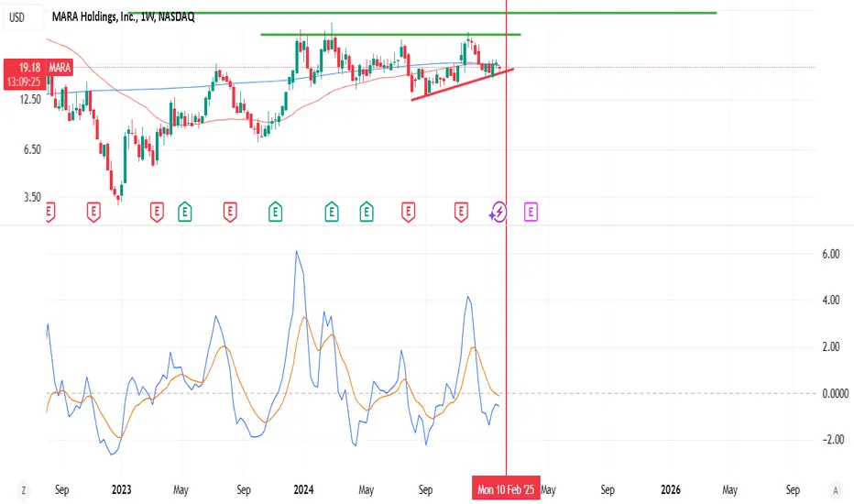Click the 12.50 price axis label
Image resolution: width=854 pixels, height=504 pixels.
(x=31, y=99)
